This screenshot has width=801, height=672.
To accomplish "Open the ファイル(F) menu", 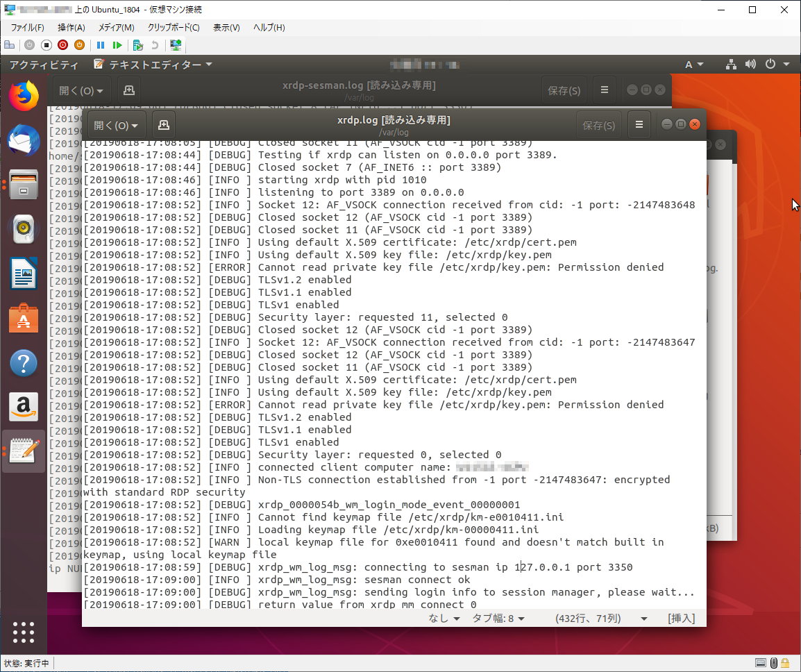I will point(28,28).
